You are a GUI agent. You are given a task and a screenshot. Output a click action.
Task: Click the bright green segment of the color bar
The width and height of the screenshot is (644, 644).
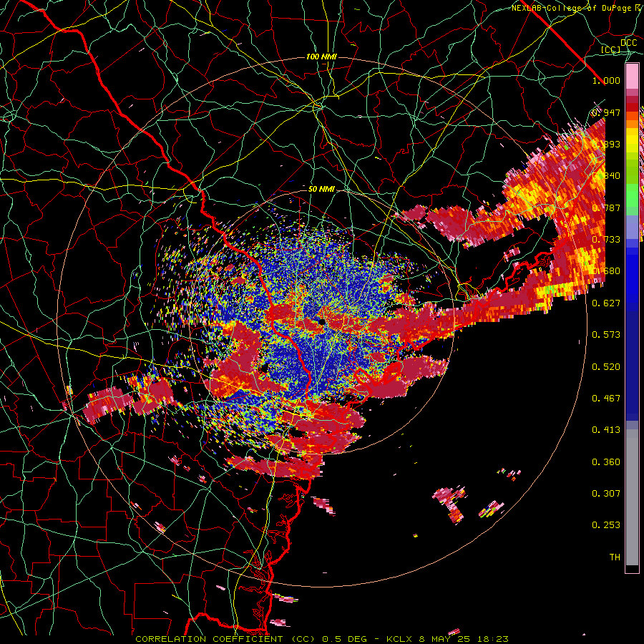tap(632, 195)
